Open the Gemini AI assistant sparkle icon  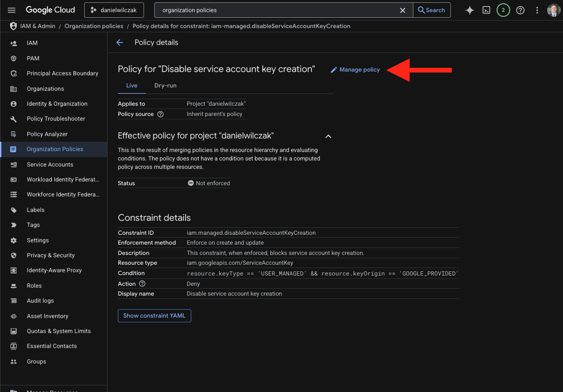[x=469, y=10]
